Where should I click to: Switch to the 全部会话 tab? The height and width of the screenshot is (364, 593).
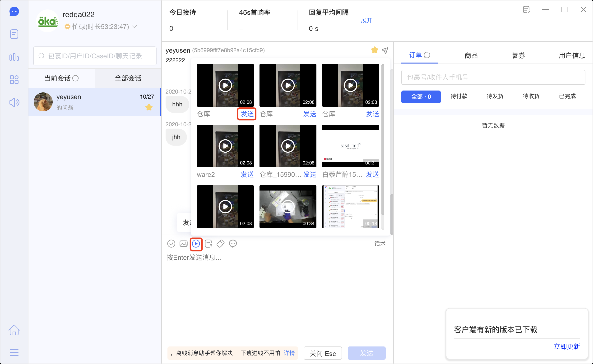[x=128, y=78]
